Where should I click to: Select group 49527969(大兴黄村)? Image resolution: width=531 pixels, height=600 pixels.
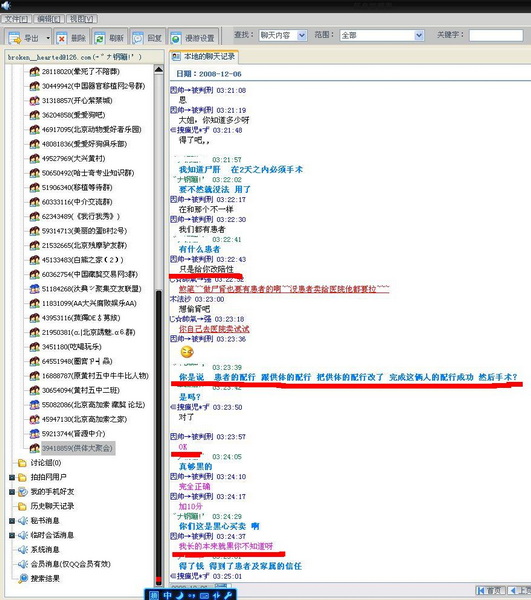pyautogui.click(x=73, y=158)
